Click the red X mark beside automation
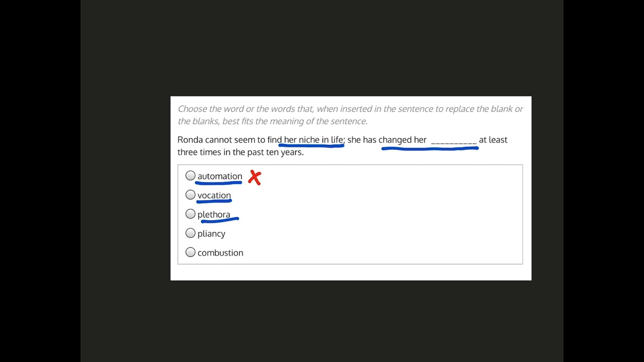This screenshot has width=644, height=362. (x=255, y=177)
